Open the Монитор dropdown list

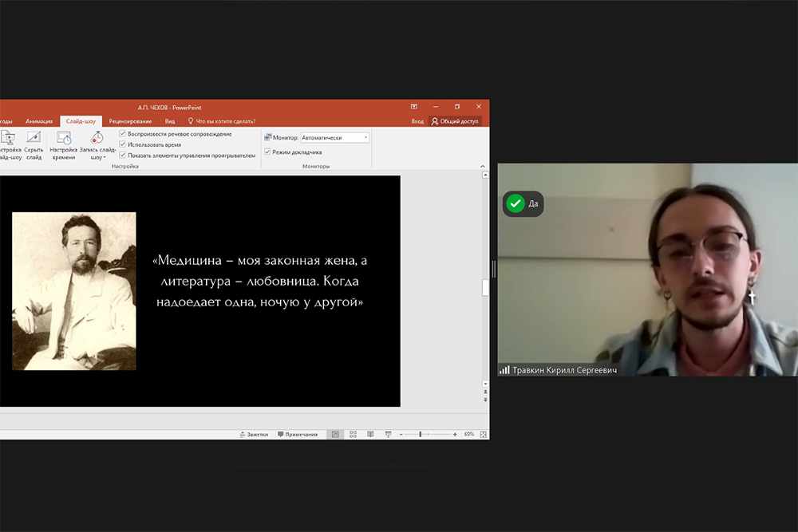coord(365,137)
